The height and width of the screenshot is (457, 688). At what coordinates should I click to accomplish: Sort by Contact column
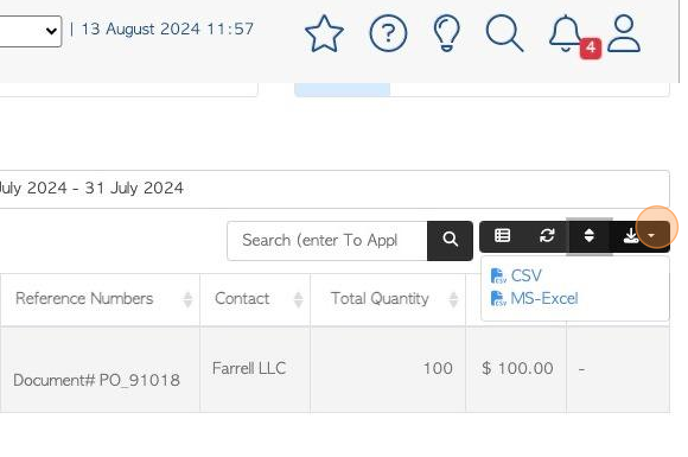255,299
